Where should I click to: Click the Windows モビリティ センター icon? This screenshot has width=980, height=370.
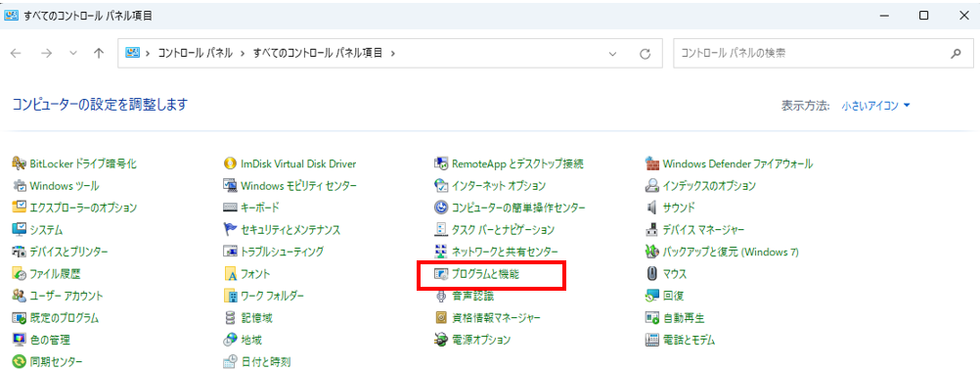[230, 186]
